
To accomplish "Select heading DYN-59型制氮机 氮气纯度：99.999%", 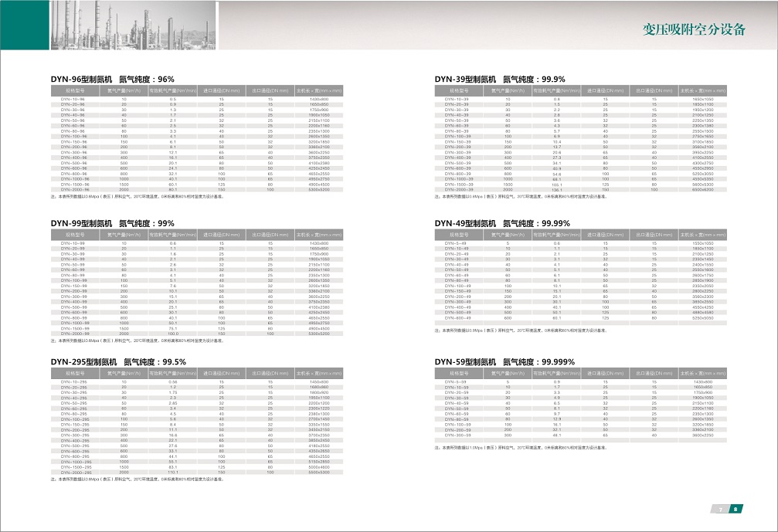I will point(505,362).
